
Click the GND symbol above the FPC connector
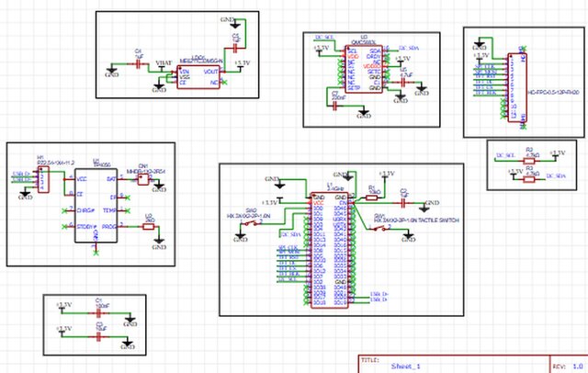pos(480,44)
